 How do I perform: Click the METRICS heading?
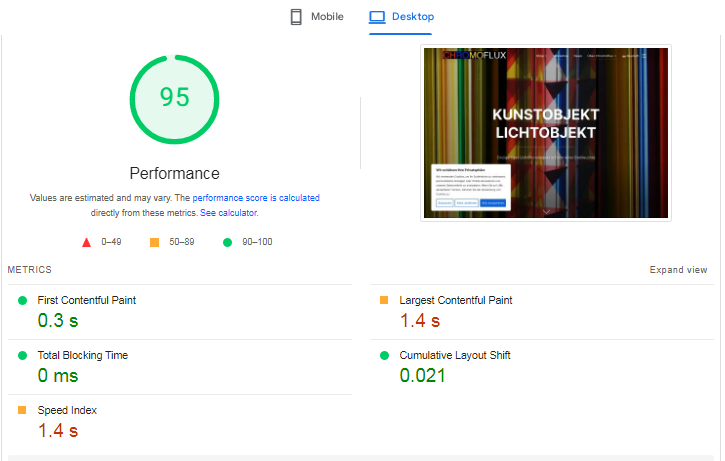[x=30, y=270]
